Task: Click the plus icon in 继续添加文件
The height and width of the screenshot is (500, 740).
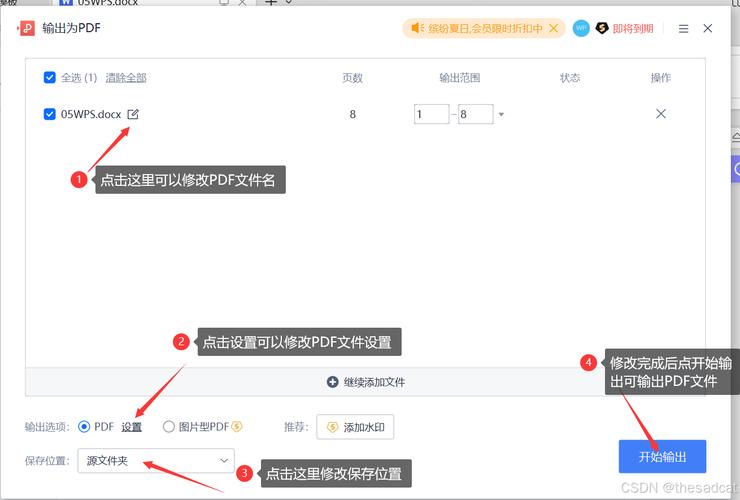Action: (332, 382)
